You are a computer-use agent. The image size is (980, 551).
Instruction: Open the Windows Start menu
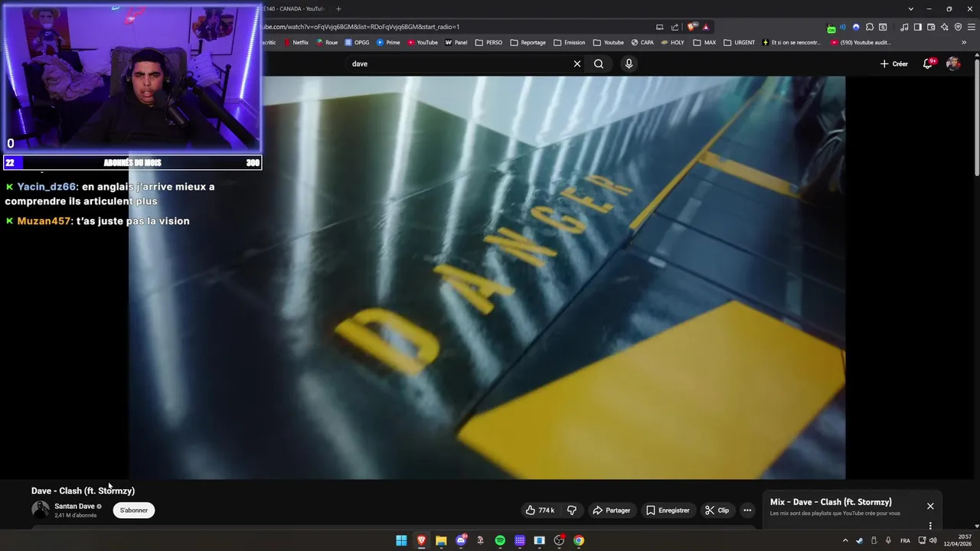coord(401,540)
